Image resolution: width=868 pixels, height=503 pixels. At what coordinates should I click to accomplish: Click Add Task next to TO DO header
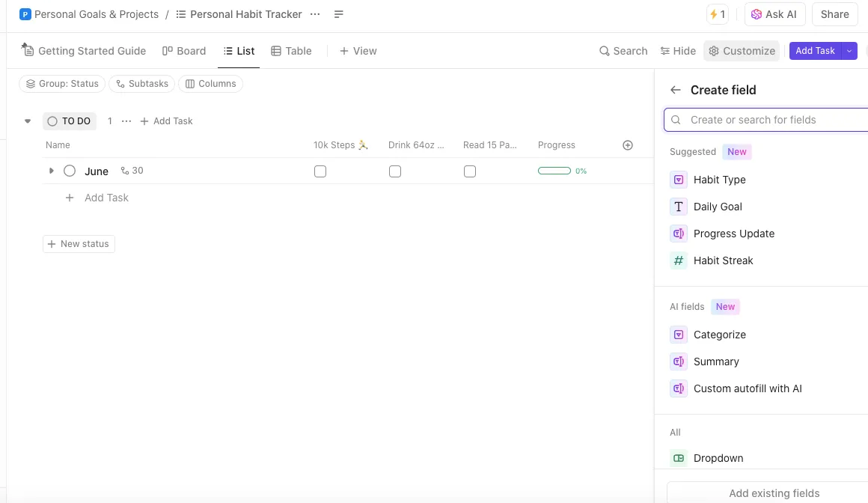coord(166,121)
